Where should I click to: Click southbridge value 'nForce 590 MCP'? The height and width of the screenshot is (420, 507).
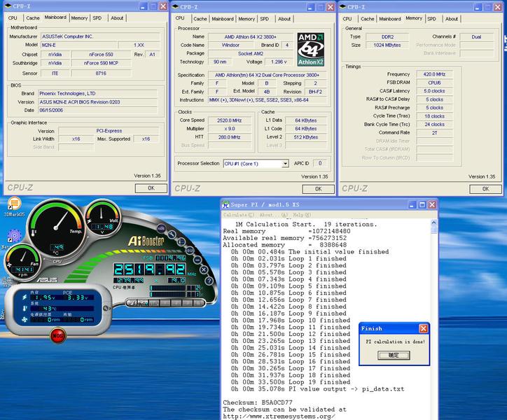coord(102,63)
